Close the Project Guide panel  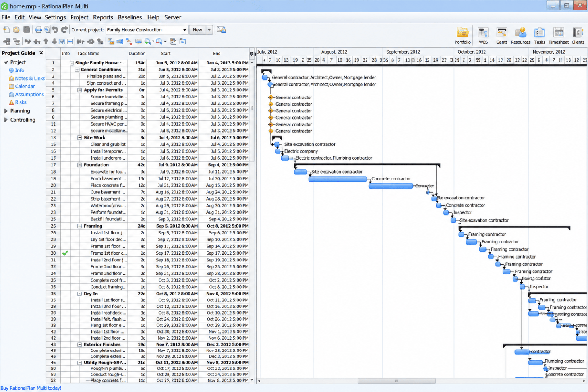(41, 53)
